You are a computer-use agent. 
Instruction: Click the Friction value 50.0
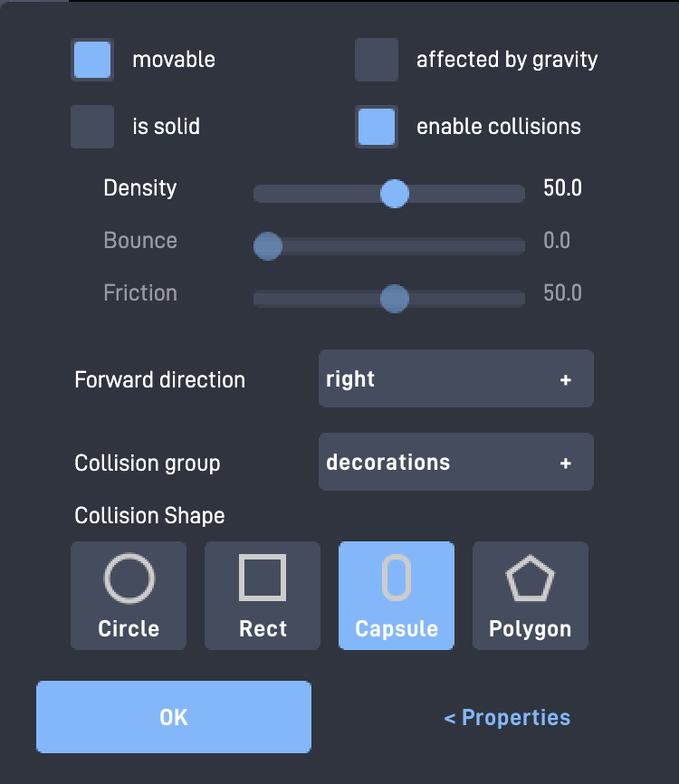pos(562,293)
